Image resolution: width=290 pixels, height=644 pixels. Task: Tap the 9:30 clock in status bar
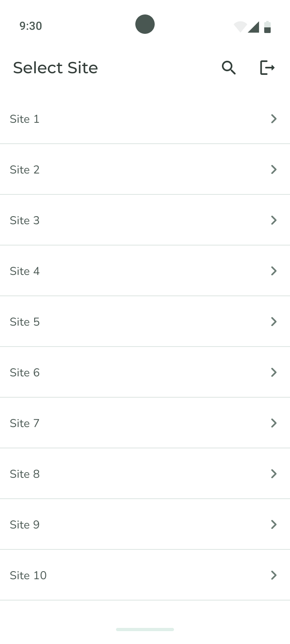point(31,26)
